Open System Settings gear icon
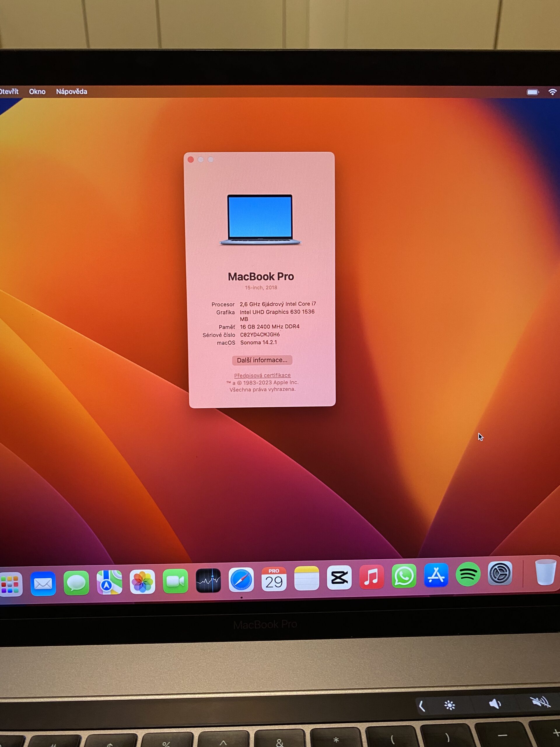This screenshot has height=747, width=560. tap(500, 573)
